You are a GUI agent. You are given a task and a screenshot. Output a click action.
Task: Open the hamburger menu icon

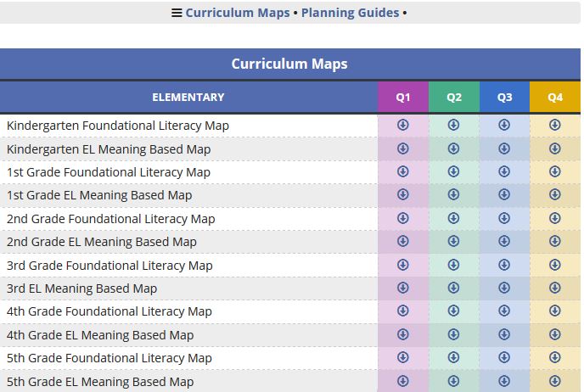click(177, 13)
